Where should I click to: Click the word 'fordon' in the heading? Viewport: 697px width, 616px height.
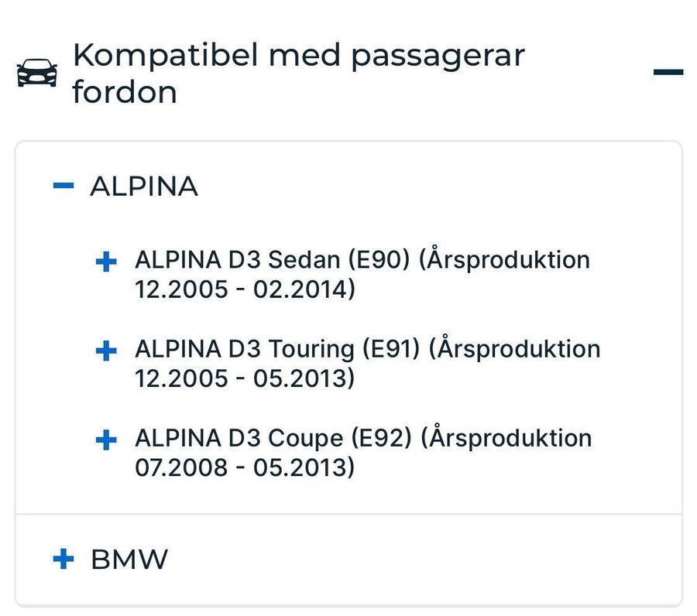pyautogui.click(x=125, y=92)
